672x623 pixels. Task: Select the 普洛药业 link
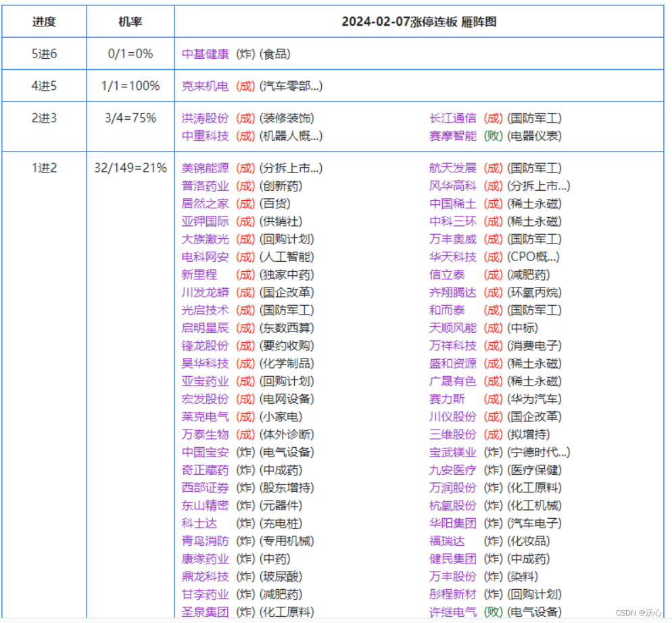coord(206,186)
